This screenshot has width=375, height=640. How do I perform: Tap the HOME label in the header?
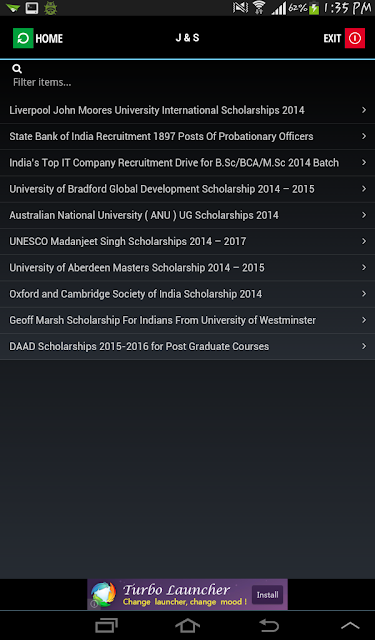click(49, 38)
